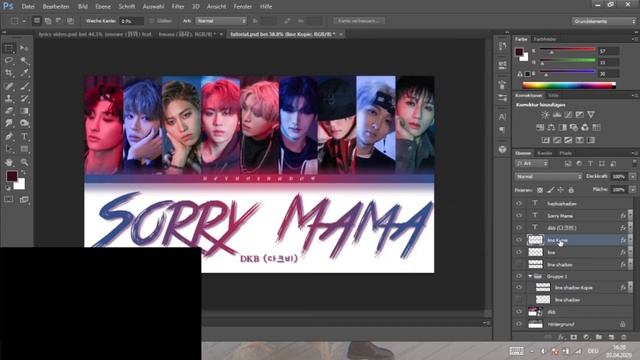Open the Deckkraft opacity dropdown arrow

pos(632,176)
